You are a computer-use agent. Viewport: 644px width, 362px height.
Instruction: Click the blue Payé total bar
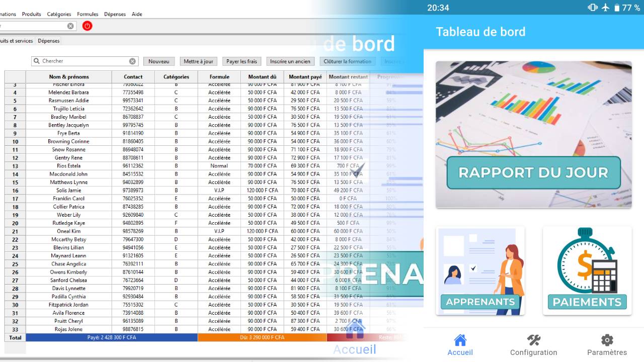(x=112, y=337)
